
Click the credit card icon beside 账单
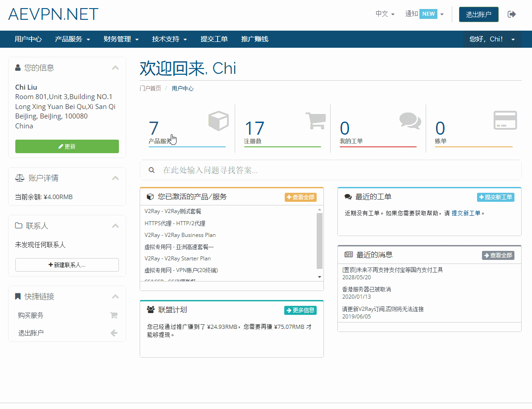pyautogui.click(x=505, y=120)
